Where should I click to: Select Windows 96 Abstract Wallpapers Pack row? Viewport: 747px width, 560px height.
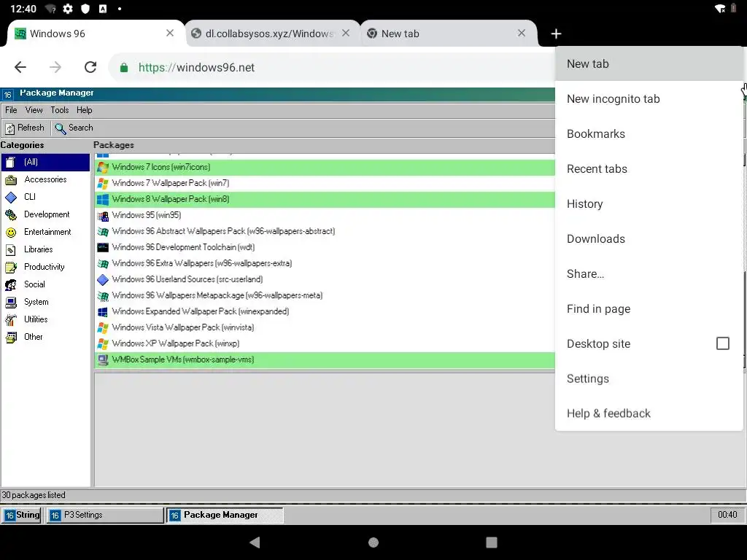pos(325,231)
